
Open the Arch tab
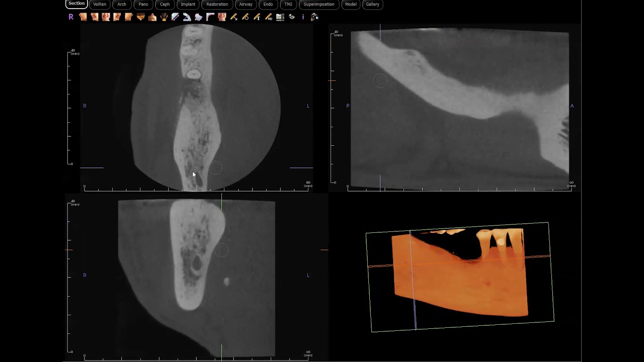122,4
